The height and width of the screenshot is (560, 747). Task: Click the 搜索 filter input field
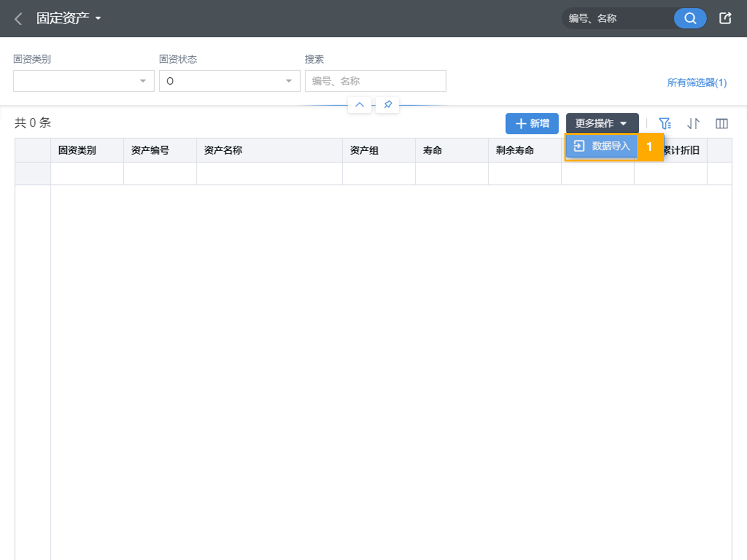click(x=375, y=81)
